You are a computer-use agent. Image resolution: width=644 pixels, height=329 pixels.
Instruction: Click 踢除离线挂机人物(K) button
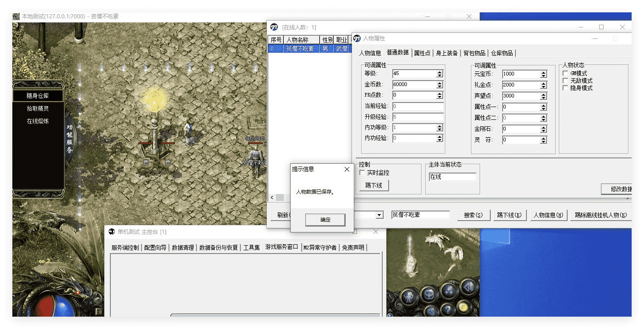coord(601,215)
